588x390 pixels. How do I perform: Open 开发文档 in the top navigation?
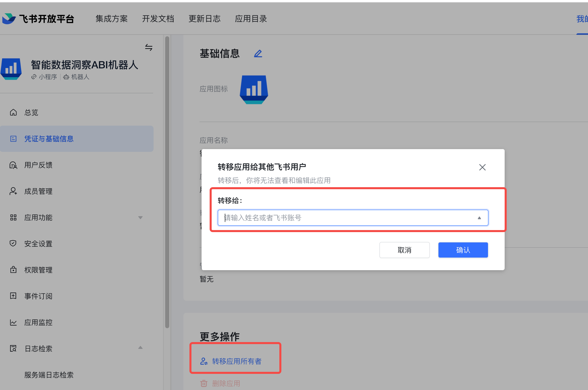click(158, 19)
